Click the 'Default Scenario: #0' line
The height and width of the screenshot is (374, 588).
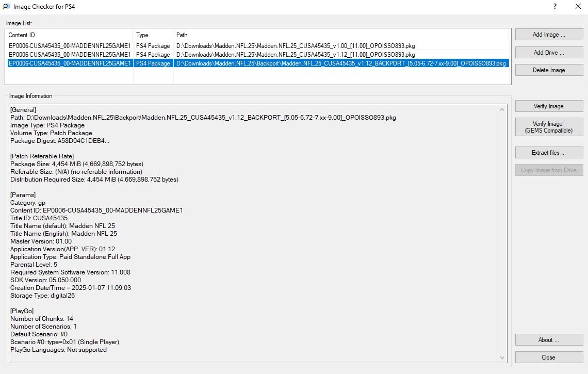tap(39, 335)
